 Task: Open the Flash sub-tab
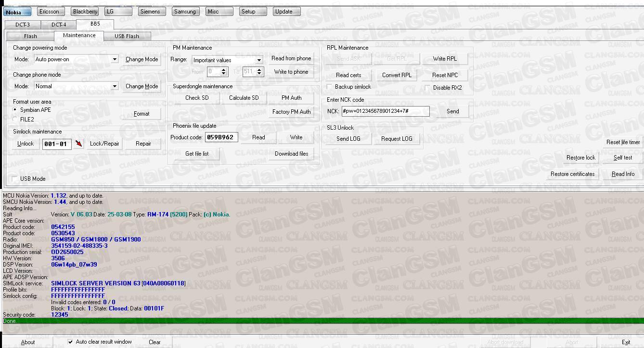30,36
